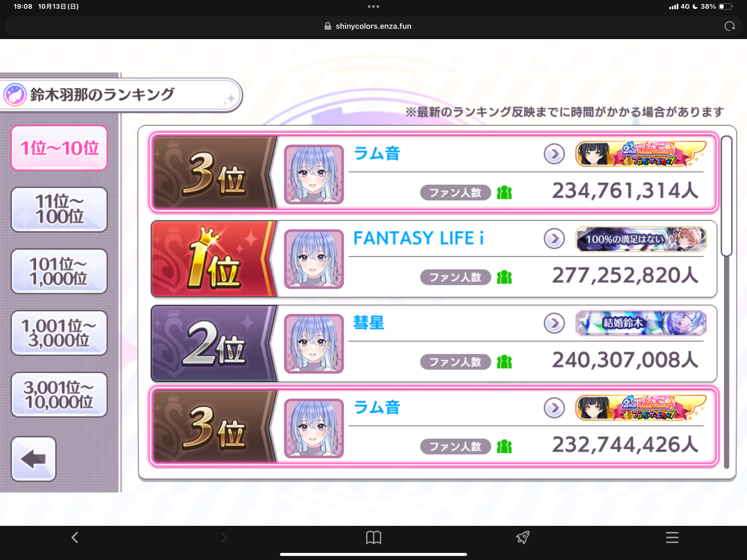747x560 pixels.
Task: Click the shinycolors.enza.fun address bar
Action: (373, 26)
